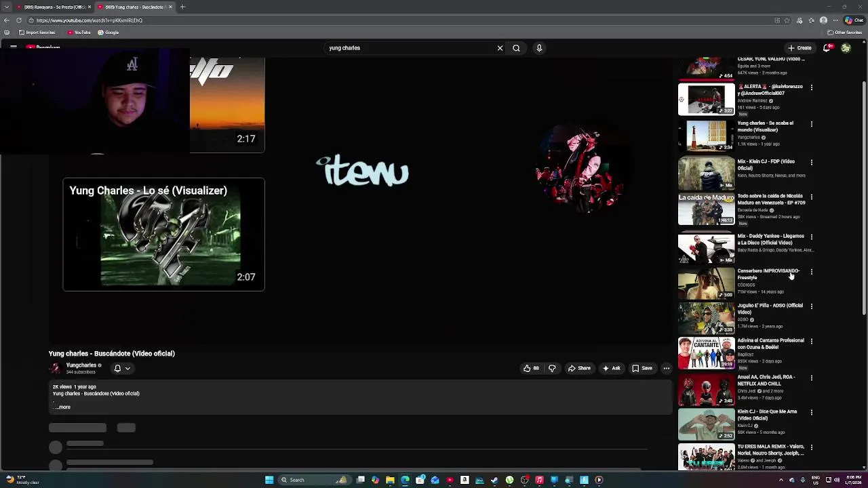Go back in browser history
This screenshot has width=868, height=488.
[7, 20]
